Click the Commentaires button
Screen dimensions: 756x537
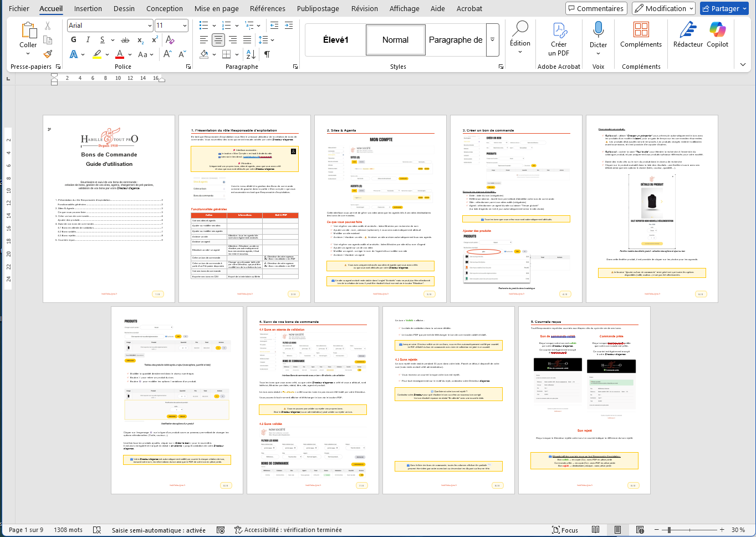pos(596,8)
